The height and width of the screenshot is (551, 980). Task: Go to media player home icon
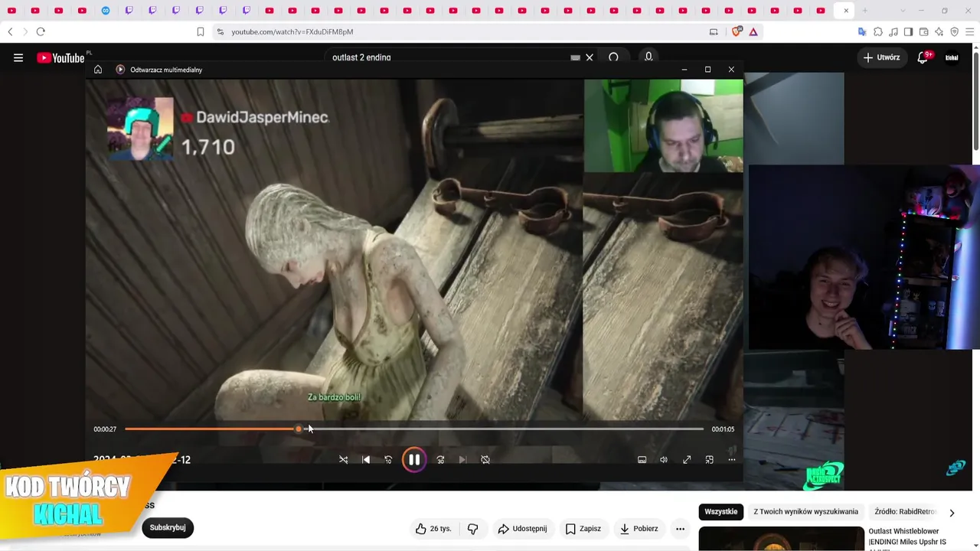pyautogui.click(x=98, y=70)
